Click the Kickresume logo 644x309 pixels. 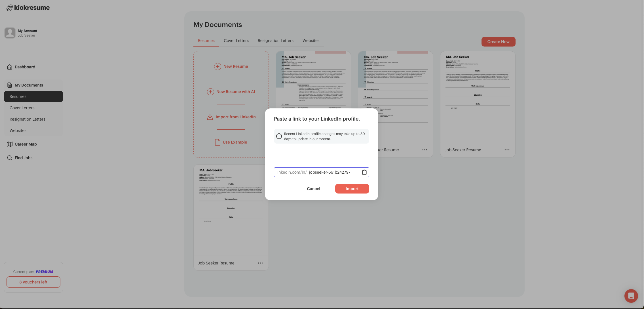pyautogui.click(x=28, y=8)
